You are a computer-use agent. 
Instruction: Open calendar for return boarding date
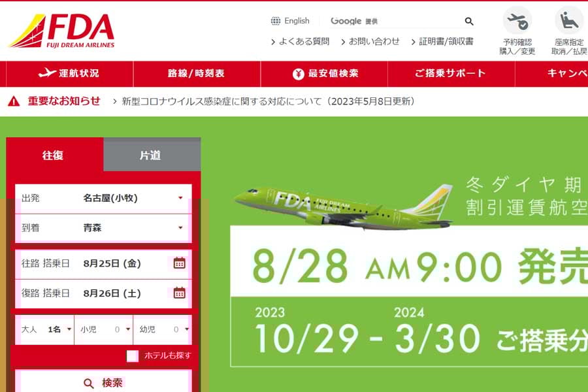click(x=179, y=293)
